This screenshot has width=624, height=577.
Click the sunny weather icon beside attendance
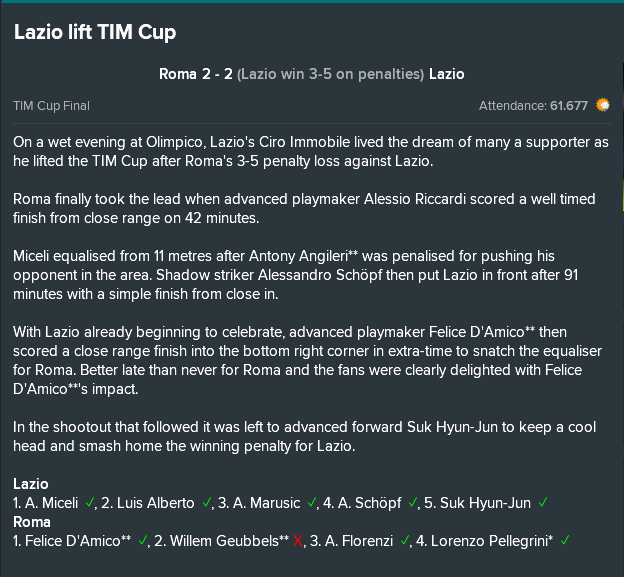(x=603, y=105)
